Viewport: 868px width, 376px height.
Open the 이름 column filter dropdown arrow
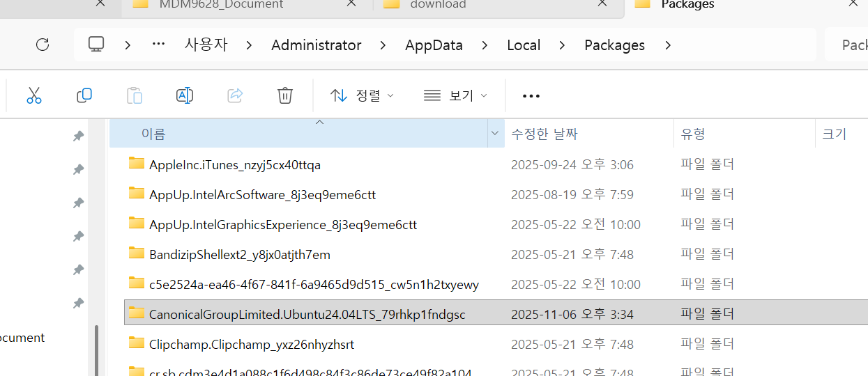(496, 133)
